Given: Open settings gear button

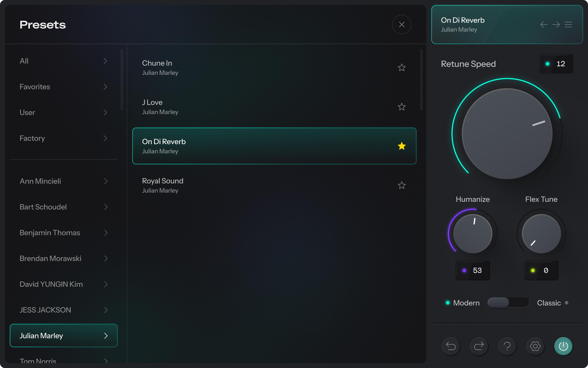Looking at the screenshot, I should pos(535,346).
